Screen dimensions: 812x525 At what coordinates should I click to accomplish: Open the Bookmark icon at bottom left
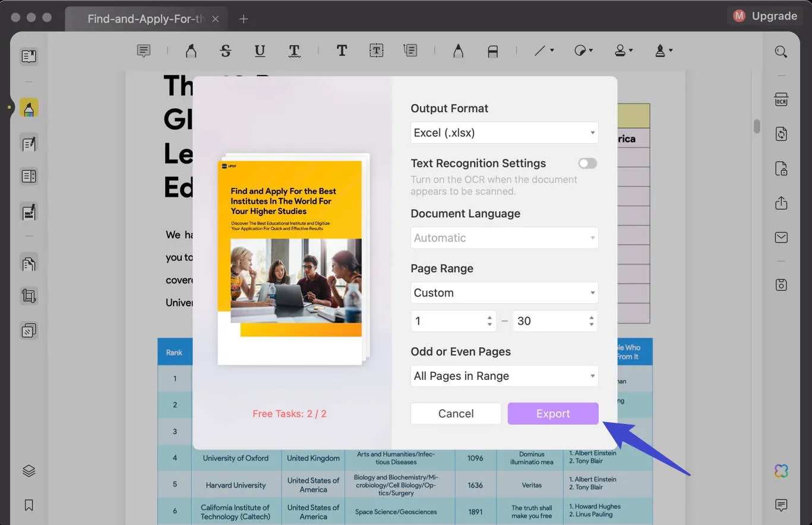[29, 505]
